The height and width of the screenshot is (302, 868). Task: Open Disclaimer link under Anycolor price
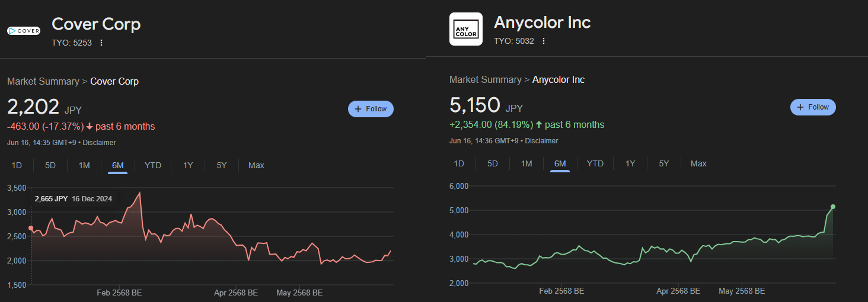tap(542, 141)
